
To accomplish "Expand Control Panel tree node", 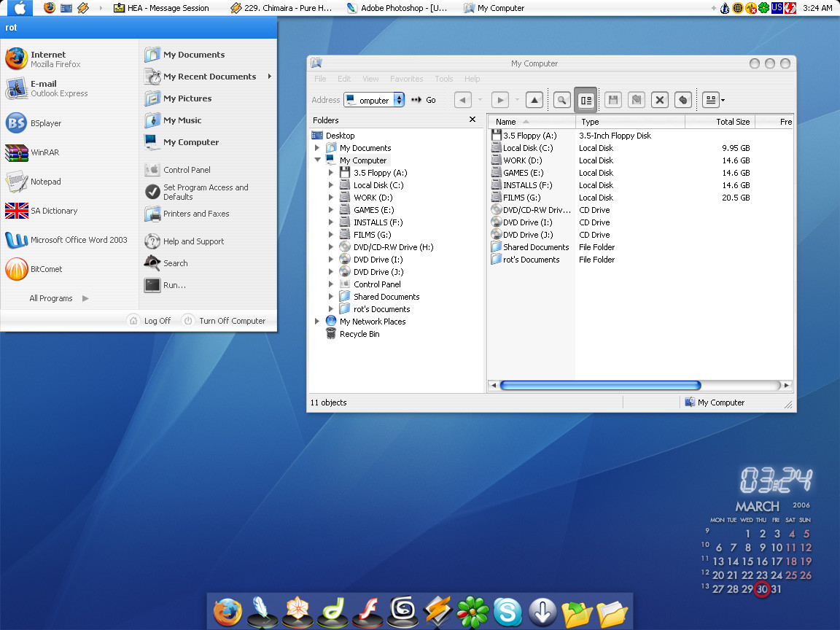I will 330,284.
